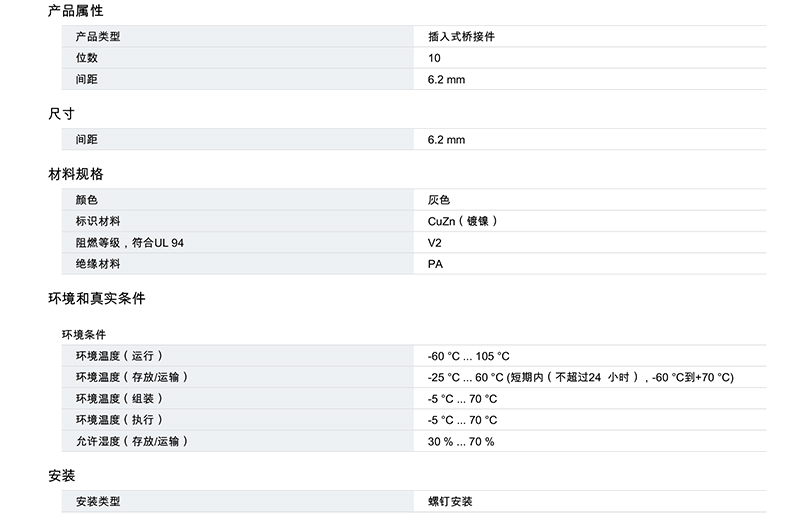
Task: Click the 阻燃等级，符合UL 94 label
Action: [x=129, y=243]
